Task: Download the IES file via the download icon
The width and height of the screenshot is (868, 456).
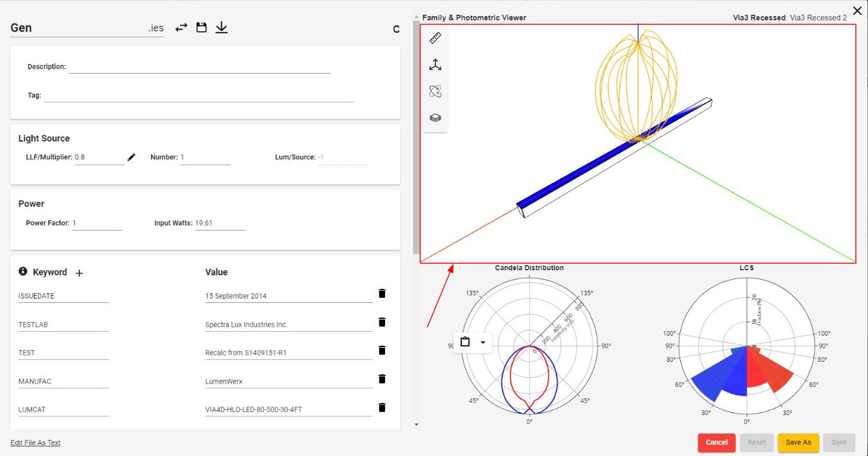Action: (x=222, y=28)
